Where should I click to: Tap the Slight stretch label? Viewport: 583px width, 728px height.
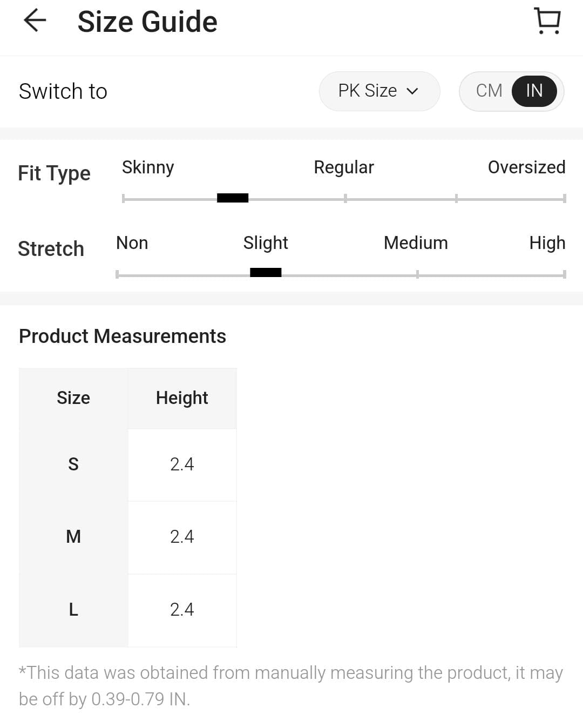[x=266, y=243]
